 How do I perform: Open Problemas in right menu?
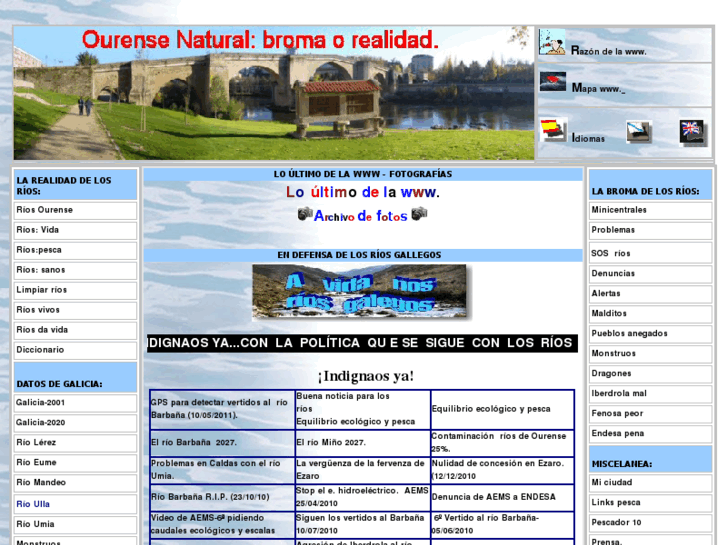tap(650, 230)
